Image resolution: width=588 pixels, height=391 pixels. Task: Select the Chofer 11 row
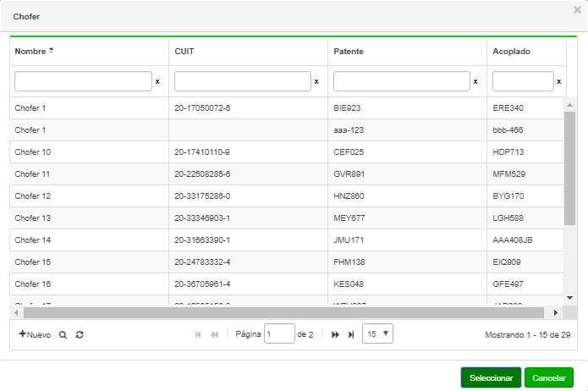coord(287,174)
